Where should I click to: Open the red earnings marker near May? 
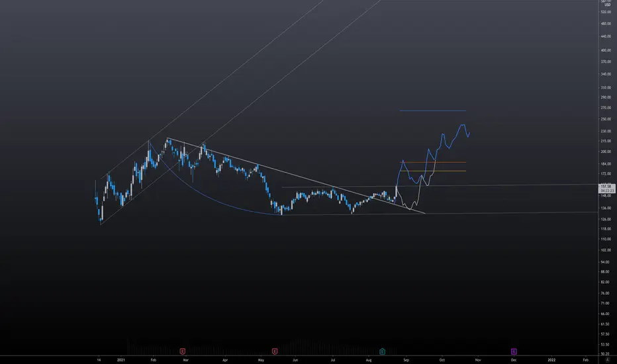(x=275, y=351)
